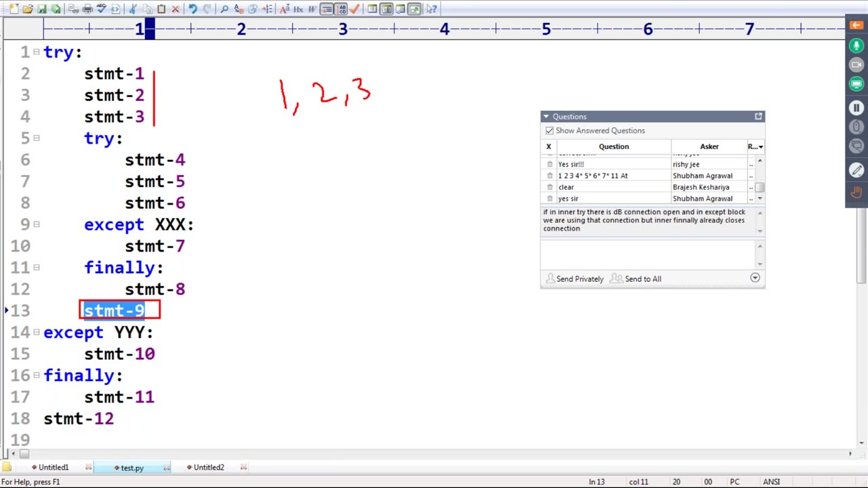
Task: Click the Save All toolbar icon
Action: click(56, 9)
